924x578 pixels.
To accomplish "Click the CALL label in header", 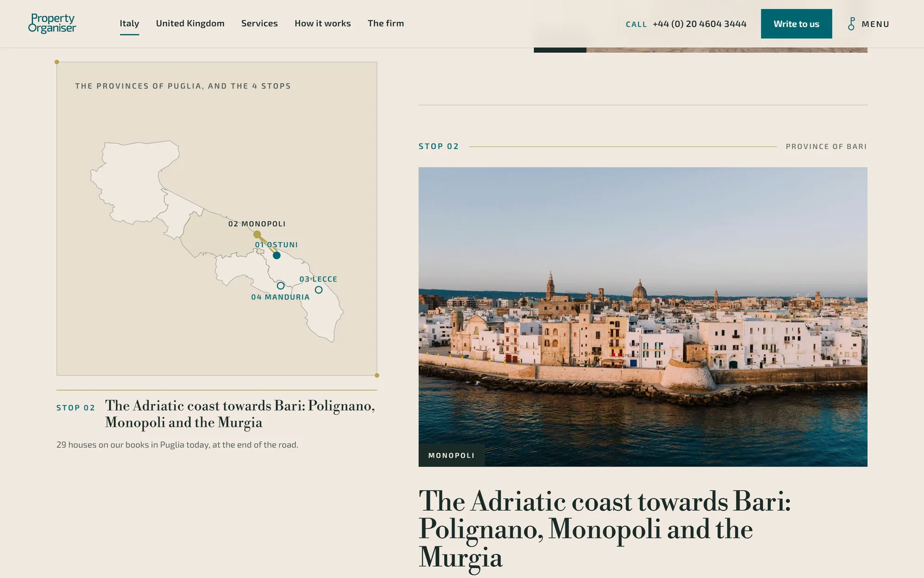I will pyautogui.click(x=636, y=25).
